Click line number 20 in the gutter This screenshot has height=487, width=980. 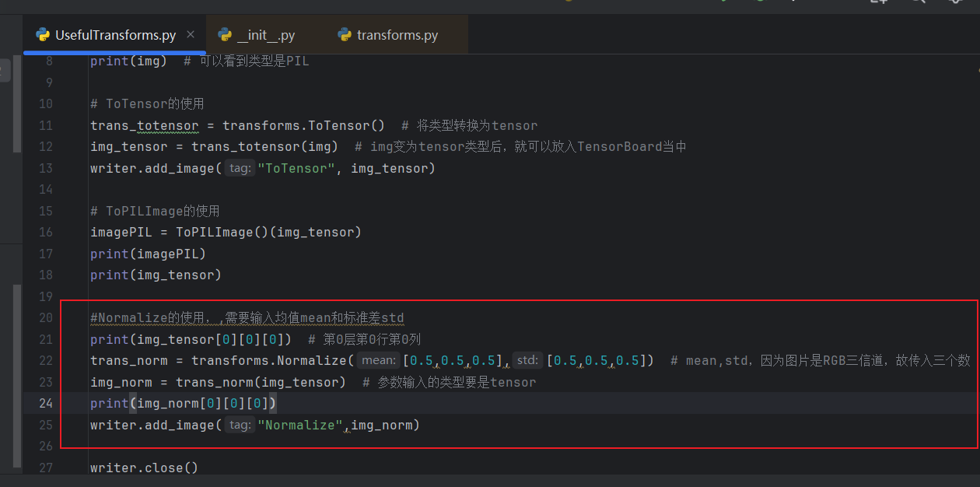pyautogui.click(x=45, y=317)
